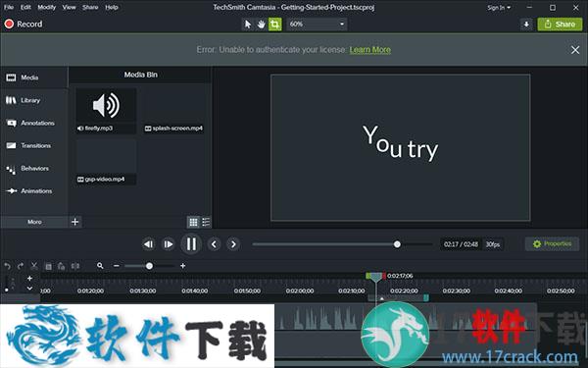
Task: Pause playback with the pause button
Action: 191,244
